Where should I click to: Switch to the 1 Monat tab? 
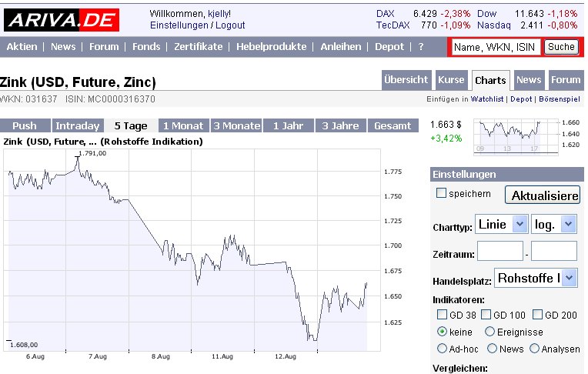[x=184, y=125]
